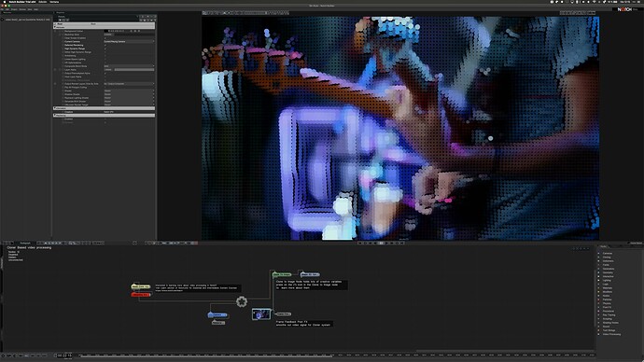The height and width of the screenshot is (362, 644).
Task: Select the red node below the yellow node
Action: pos(140,294)
